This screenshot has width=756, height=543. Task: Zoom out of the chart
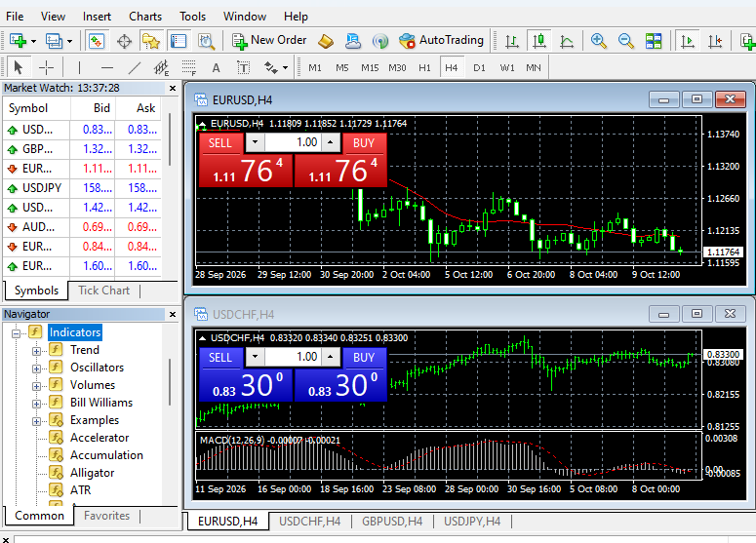click(x=626, y=41)
